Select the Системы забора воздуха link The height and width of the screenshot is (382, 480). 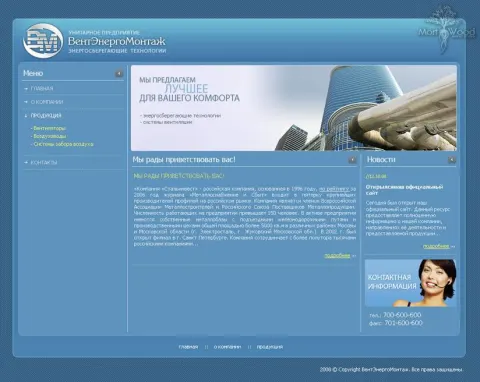click(x=63, y=144)
